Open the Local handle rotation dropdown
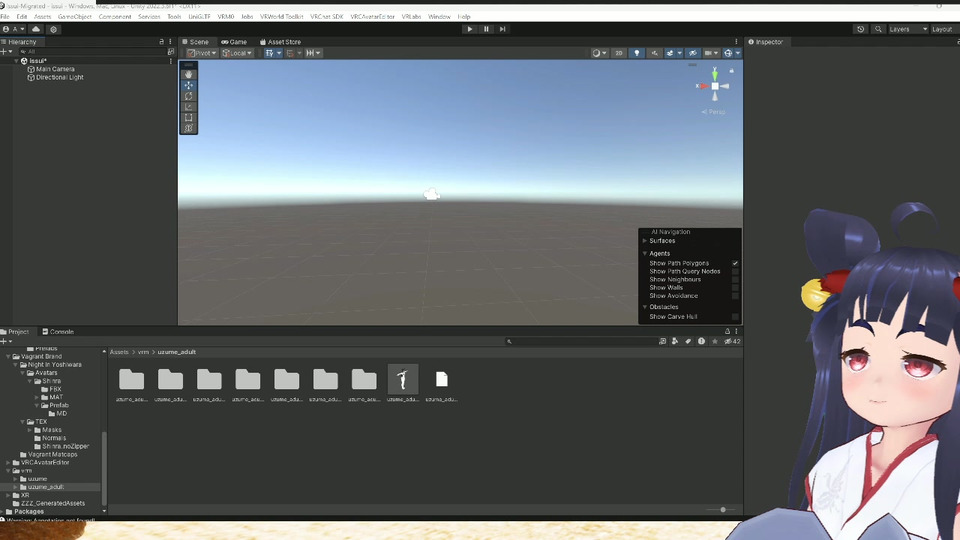The image size is (960, 540). [x=237, y=53]
